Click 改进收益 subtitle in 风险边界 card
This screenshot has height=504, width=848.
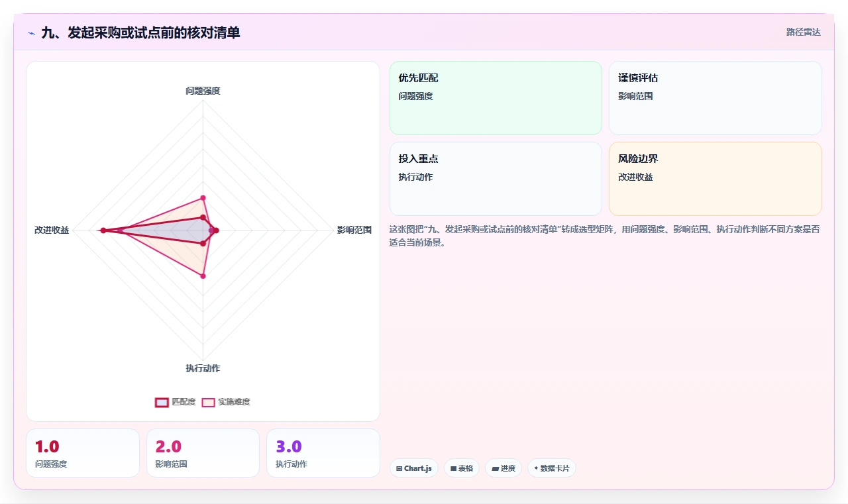pos(635,177)
